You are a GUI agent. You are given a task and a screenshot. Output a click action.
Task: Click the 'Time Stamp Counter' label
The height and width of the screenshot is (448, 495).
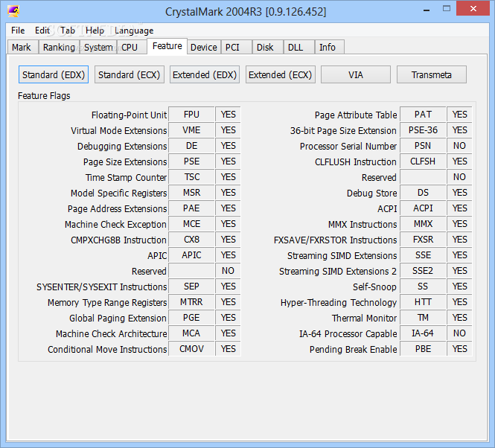(x=126, y=177)
